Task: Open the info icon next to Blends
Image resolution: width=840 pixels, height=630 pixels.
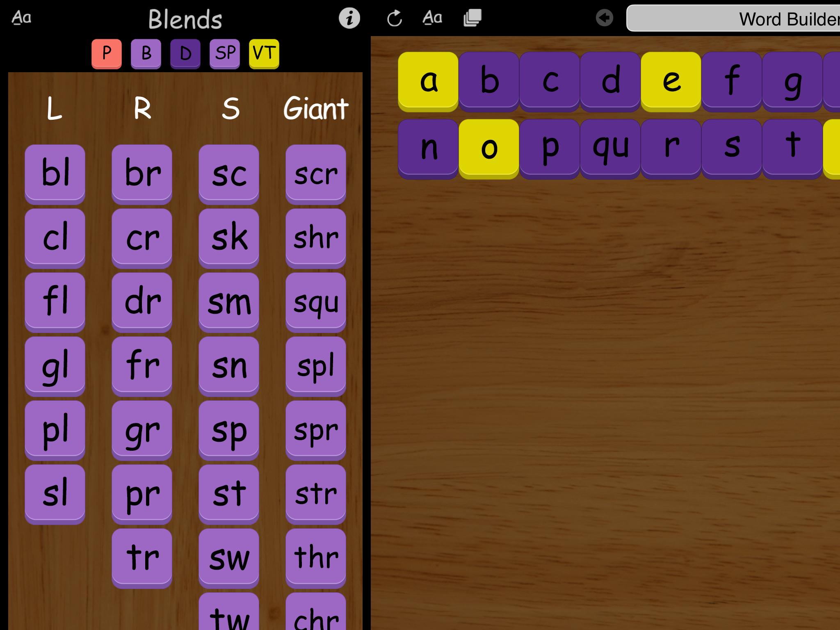Action: [x=349, y=18]
